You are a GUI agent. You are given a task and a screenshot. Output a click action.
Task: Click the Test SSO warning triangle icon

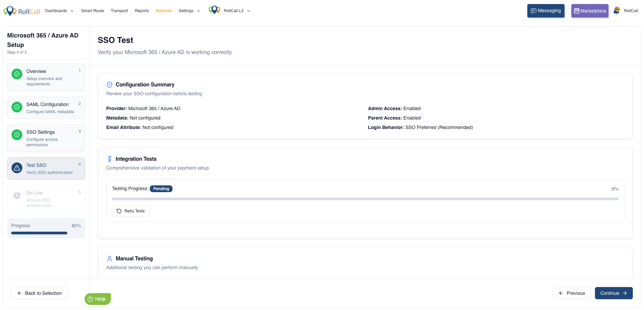[17, 168]
